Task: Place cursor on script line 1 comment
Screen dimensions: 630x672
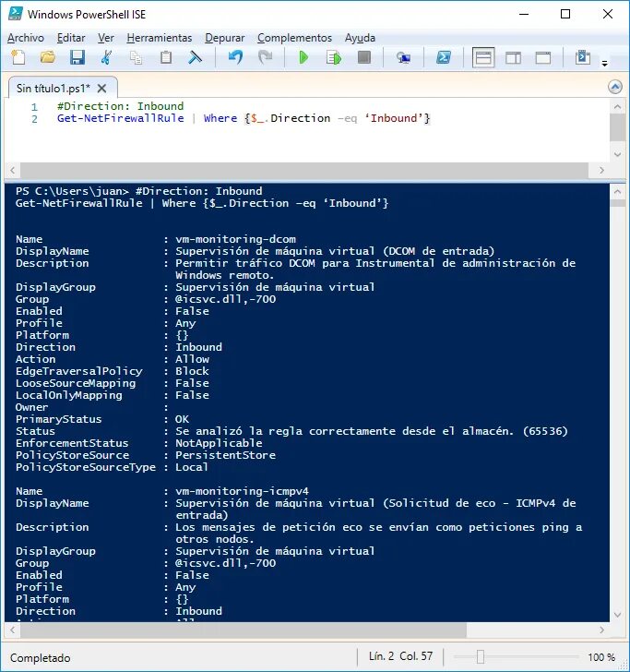Action: click(x=120, y=106)
